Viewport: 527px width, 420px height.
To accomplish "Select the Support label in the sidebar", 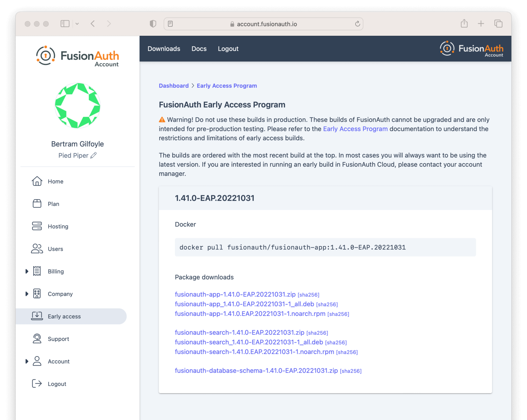I will (x=58, y=339).
